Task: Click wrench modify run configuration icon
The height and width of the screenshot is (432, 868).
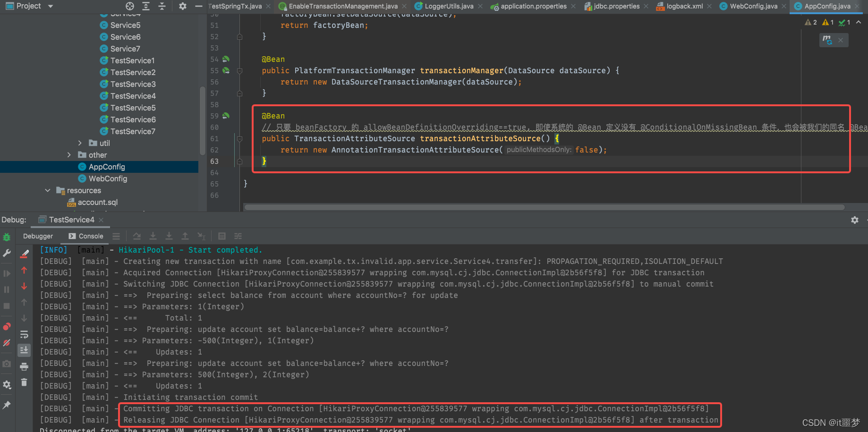Action: [7, 254]
